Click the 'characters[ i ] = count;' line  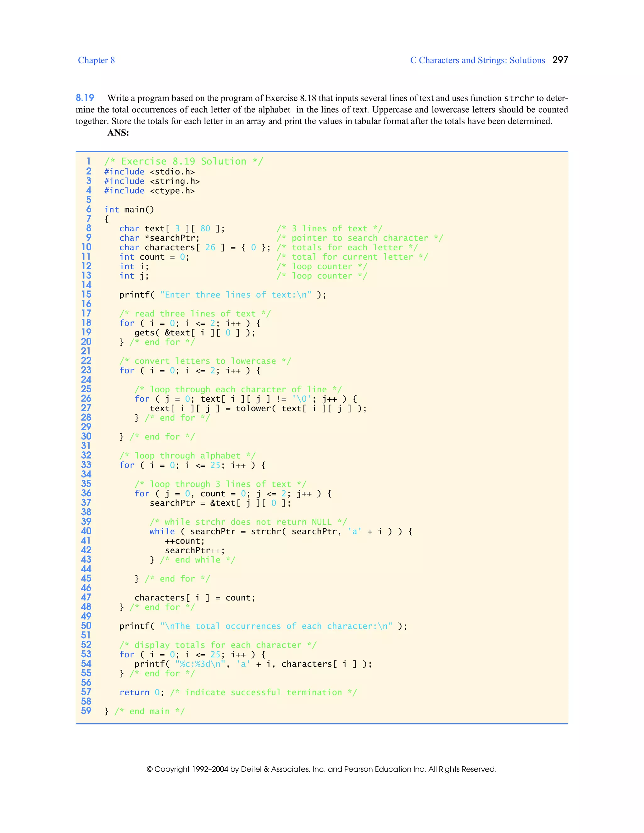tap(195, 598)
